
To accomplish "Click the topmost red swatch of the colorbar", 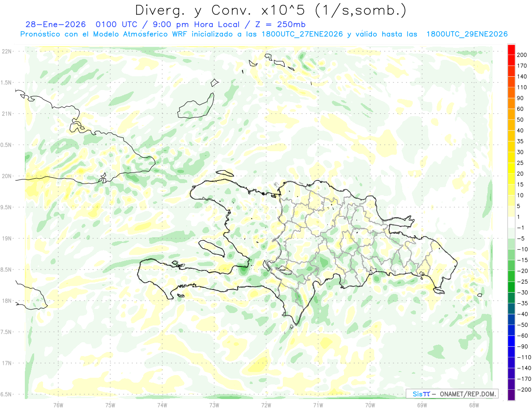I will (x=511, y=50).
